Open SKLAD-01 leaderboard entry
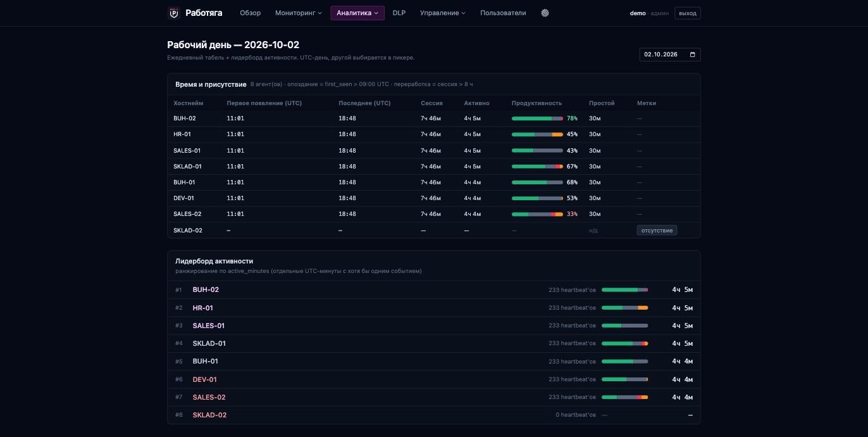The width and height of the screenshot is (868, 437). tap(209, 343)
